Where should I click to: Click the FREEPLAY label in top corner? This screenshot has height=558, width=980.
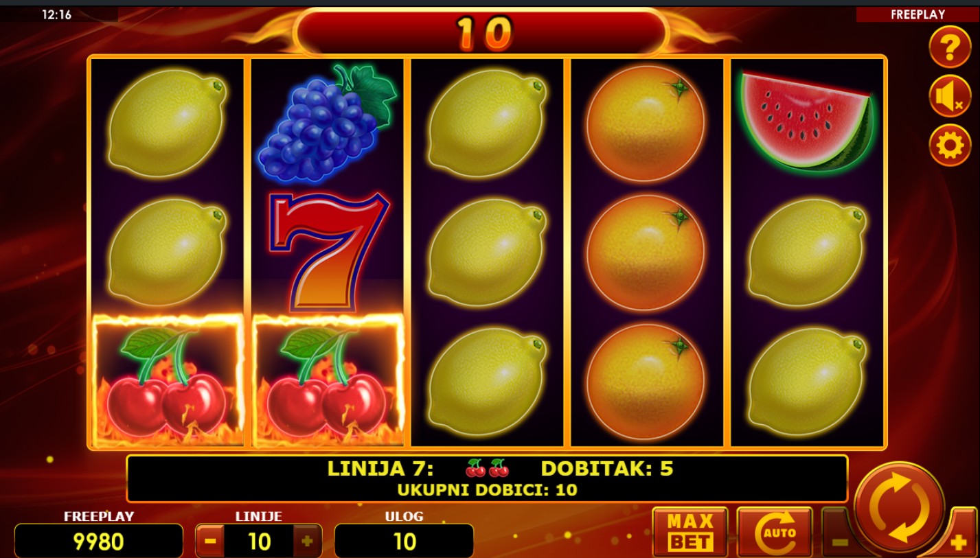pyautogui.click(x=918, y=14)
